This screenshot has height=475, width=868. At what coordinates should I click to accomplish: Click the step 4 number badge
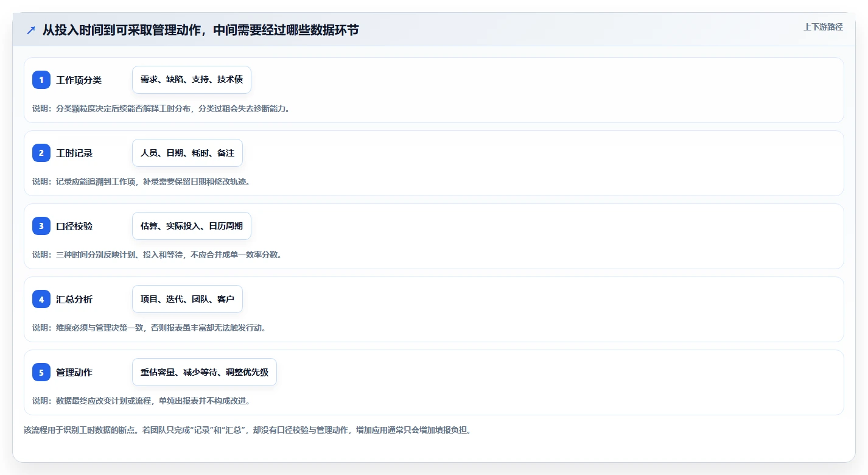[x=41, y=299]
